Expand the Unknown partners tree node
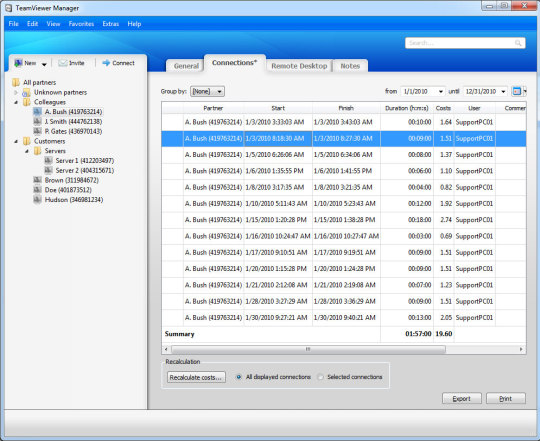 coord(16,92)
